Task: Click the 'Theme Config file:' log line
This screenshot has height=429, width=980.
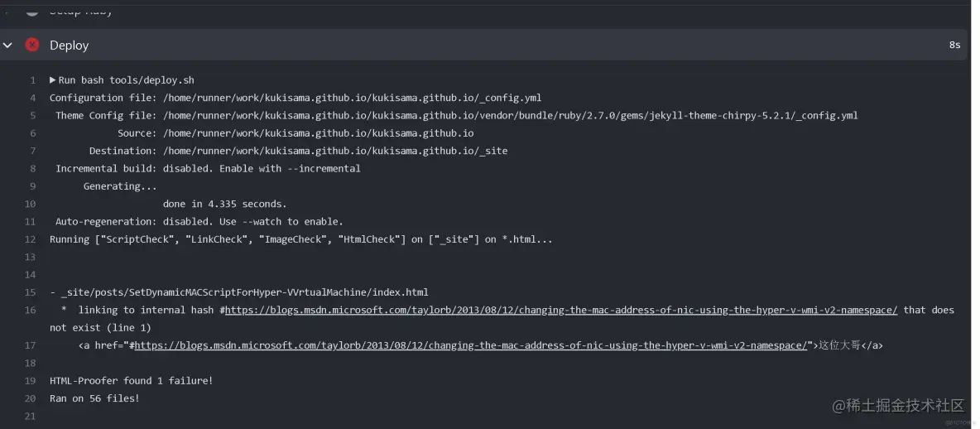Action: pos(456,116)
